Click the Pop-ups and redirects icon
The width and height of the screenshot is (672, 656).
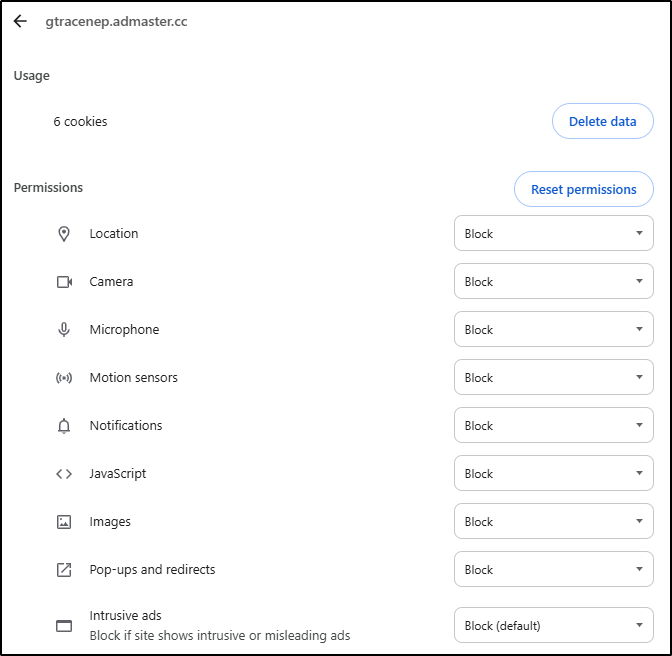(64, 570)
